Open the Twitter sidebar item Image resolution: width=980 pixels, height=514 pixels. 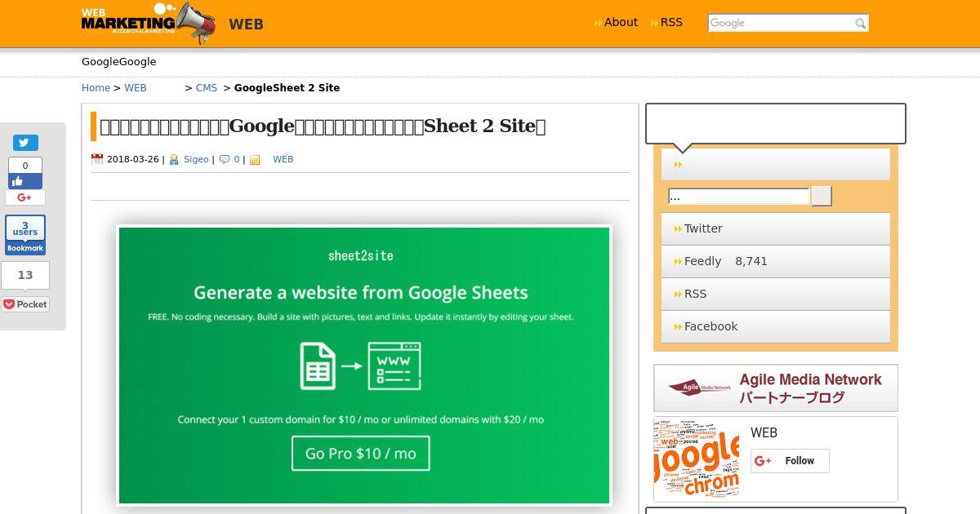tap(776, 228)
